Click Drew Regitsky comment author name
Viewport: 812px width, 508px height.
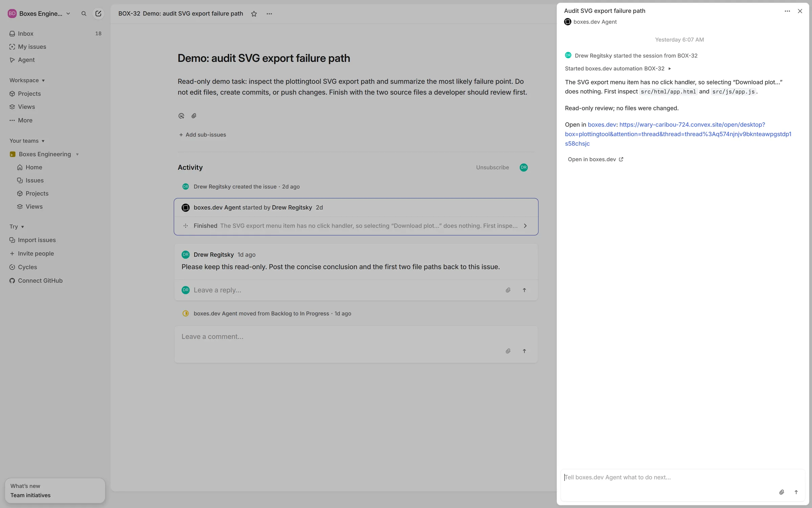(213, 255)
